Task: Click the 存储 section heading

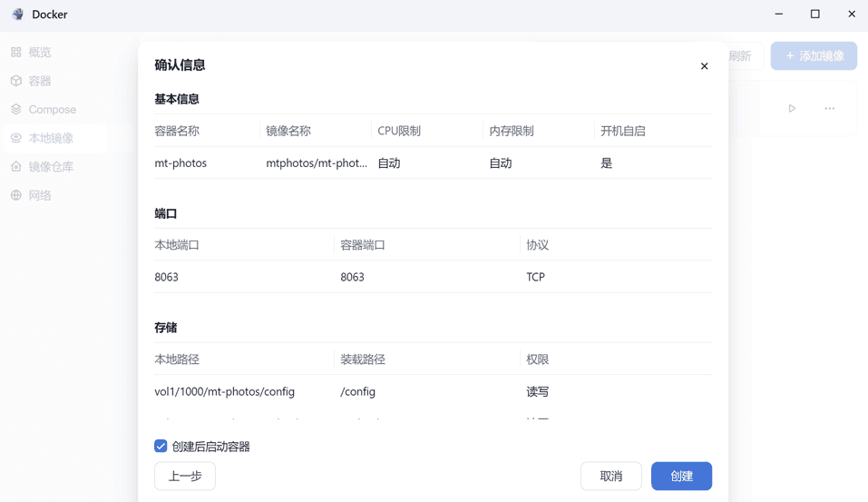Action: pyautogui.click(x=165, y=328)
